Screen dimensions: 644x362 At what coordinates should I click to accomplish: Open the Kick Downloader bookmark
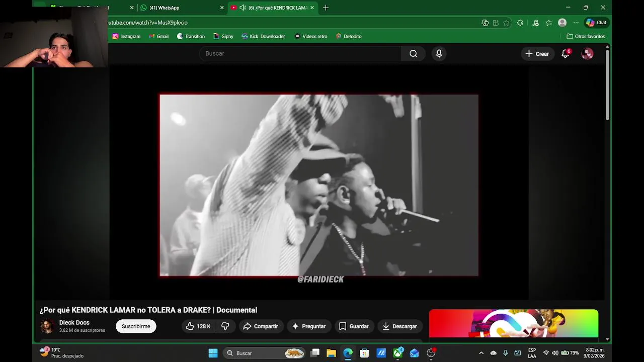click(263, 36)
